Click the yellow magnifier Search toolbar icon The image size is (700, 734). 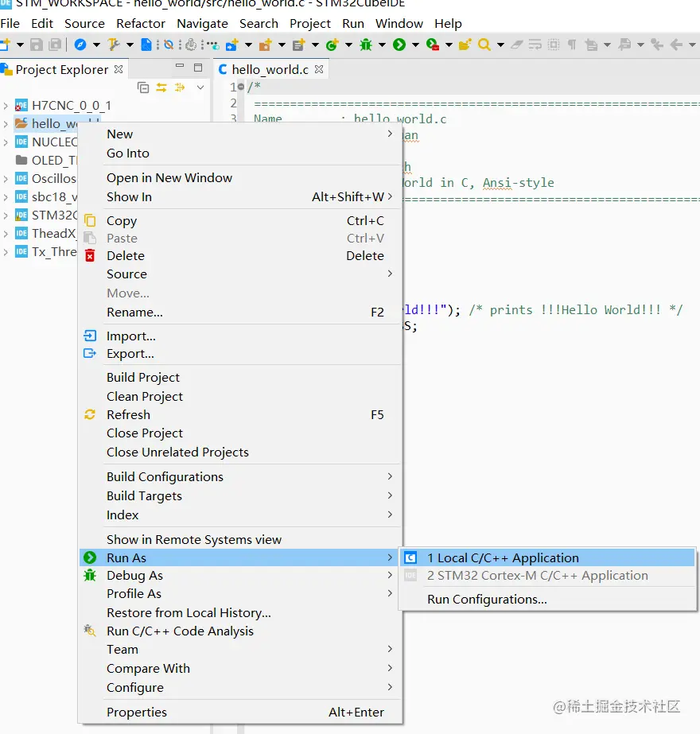tap(484, 45)
